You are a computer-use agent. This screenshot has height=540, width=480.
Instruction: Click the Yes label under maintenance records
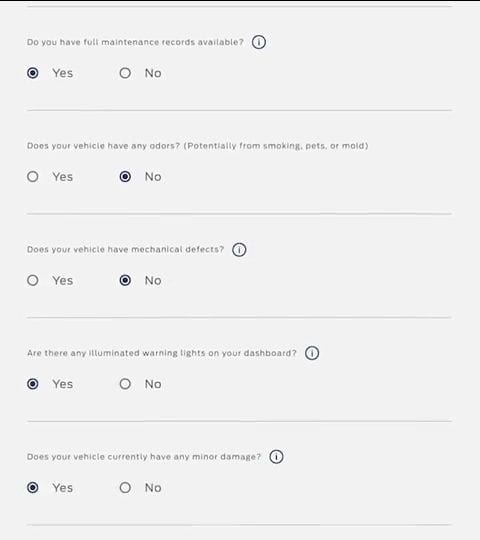[x=63, y=73]
